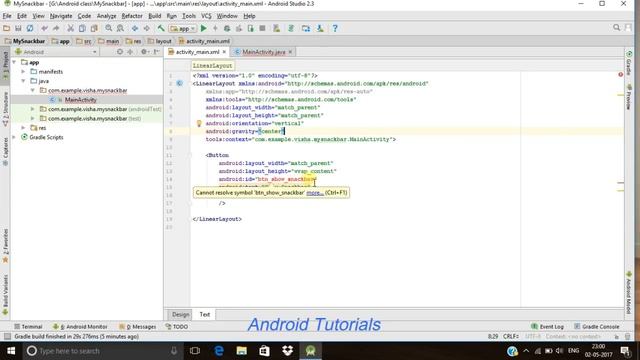Click the Synchronize toolbar icon
640x360 pixels.
[x=30, y=29]
